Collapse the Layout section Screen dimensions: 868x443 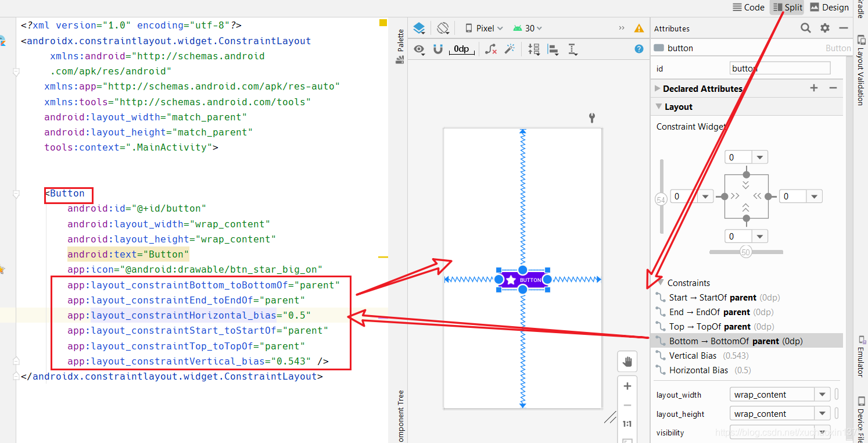point(658,106)
